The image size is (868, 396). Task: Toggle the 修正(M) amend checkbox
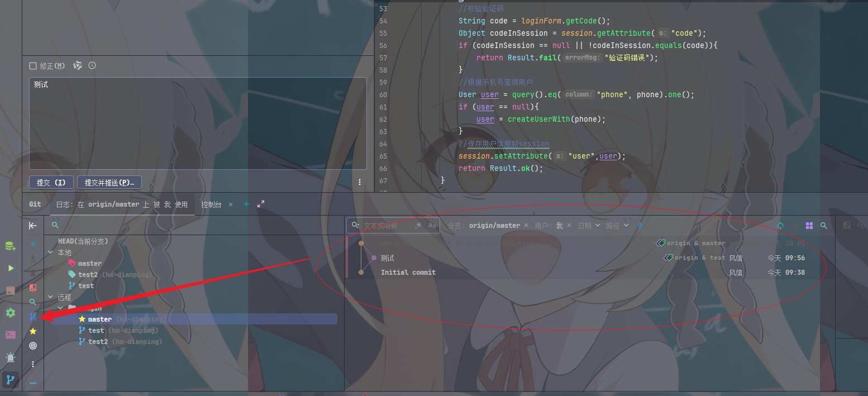(33, 66)
